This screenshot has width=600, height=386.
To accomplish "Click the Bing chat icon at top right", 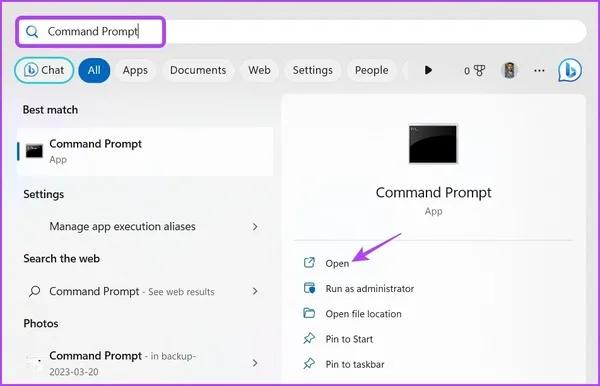I will pyautogui.click(x=570, y=70).
